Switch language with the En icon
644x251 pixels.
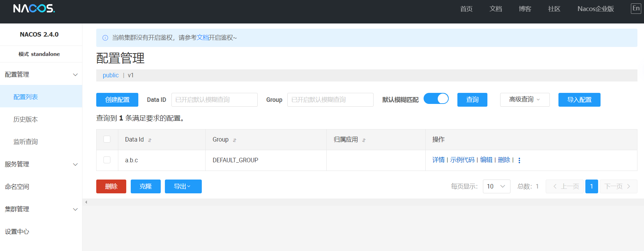(636, 9)
